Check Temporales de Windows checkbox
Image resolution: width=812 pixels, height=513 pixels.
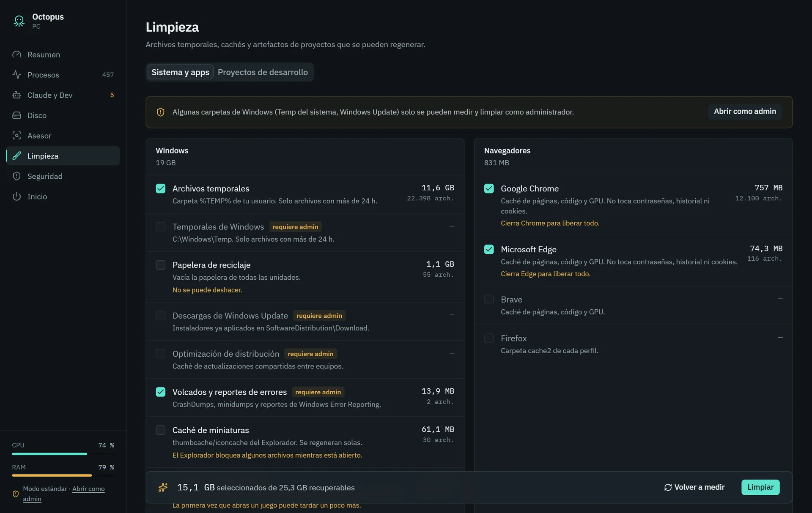click(161, 226)
